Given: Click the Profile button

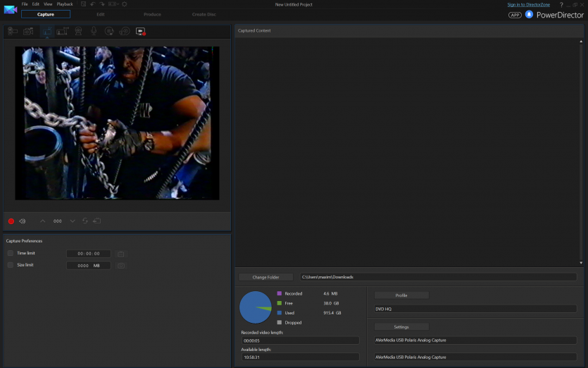Looking at the screenshot, I should pos(401,295).
